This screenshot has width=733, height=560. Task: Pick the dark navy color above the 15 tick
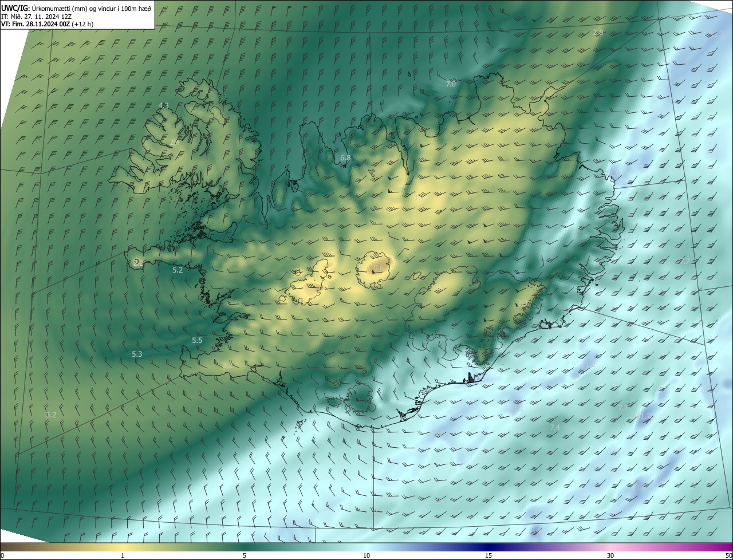[488, 547]
